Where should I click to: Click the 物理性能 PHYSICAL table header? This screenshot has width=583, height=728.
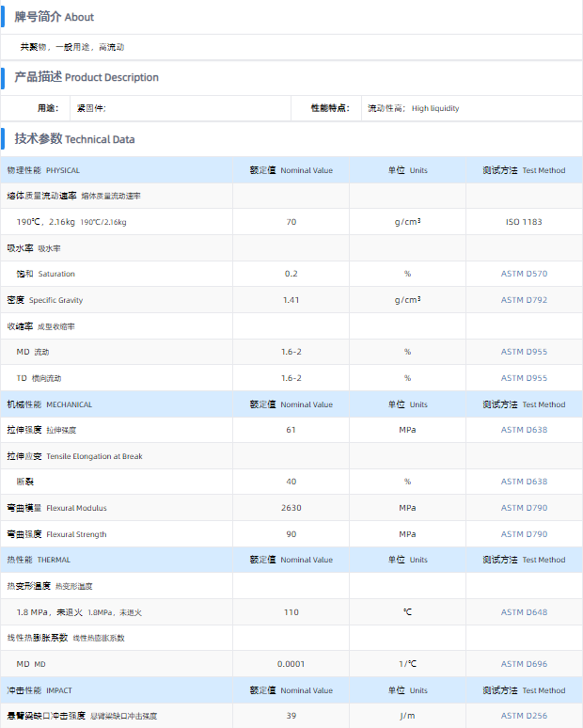pos(43,170)
